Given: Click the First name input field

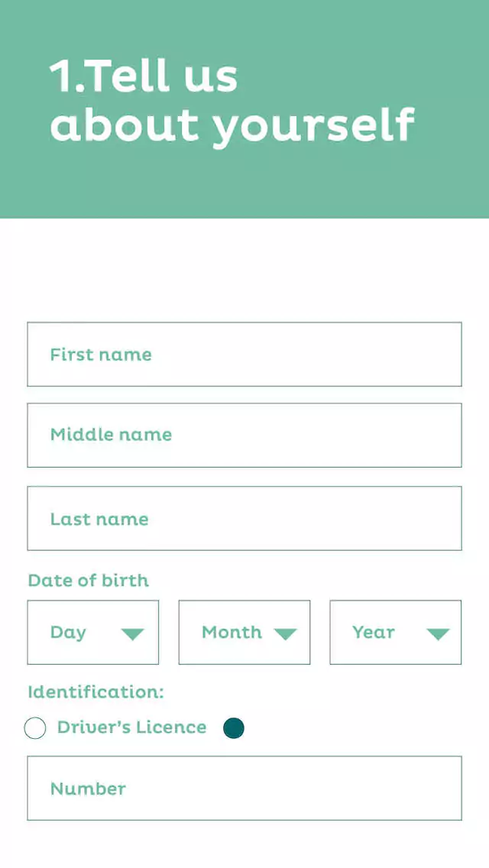Looking at the screenshot, I should (x=244, y=354).
